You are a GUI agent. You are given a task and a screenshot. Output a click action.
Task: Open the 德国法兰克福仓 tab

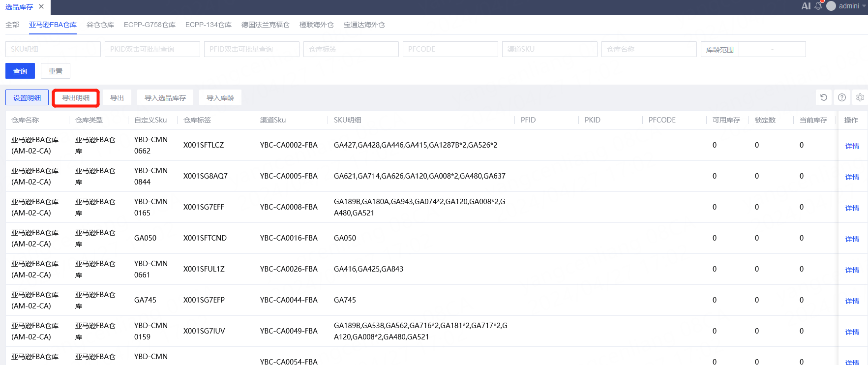[x=265, y=25]
